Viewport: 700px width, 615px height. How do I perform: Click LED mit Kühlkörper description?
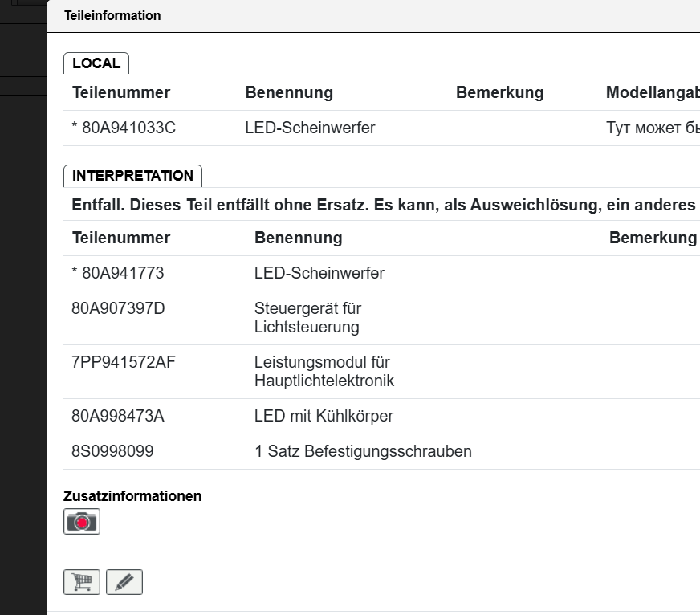(324, 416)
